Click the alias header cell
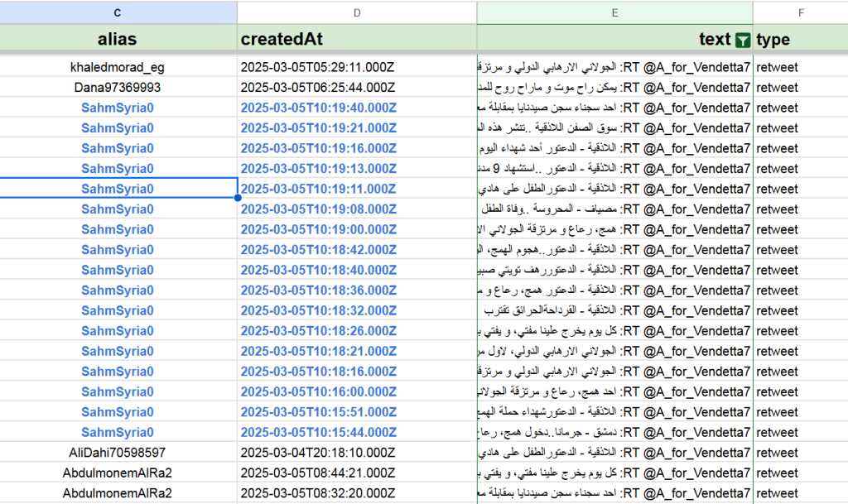Screen dimensions: 848x504 [118, 40]
